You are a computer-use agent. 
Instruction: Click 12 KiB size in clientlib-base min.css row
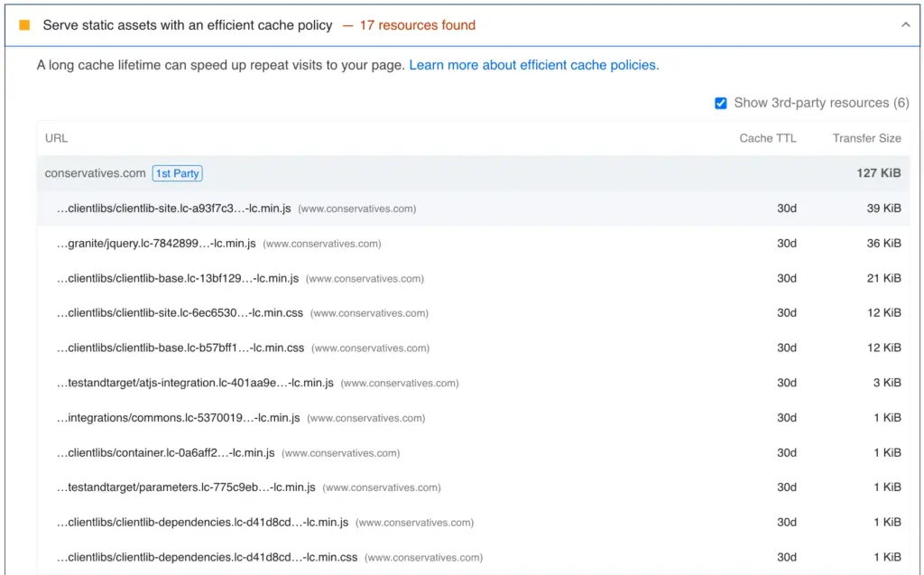[x=883, y=348]
